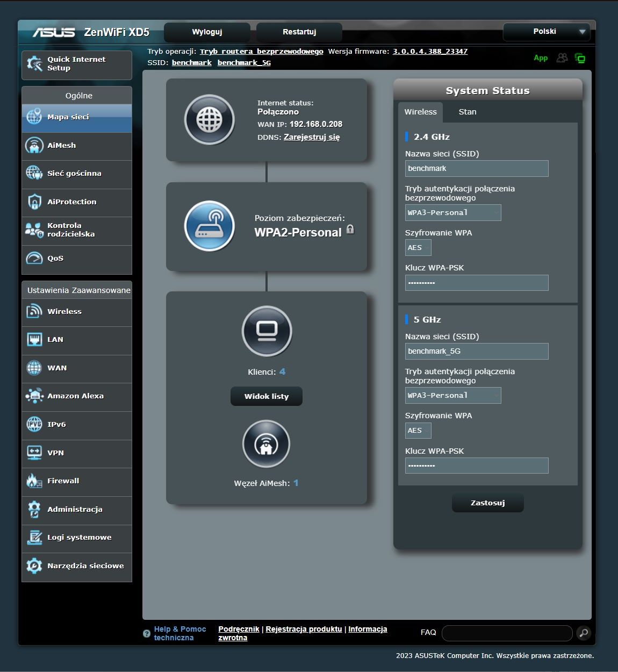
Task: Click the clients count number 4
Action: [x=282, y=371]
